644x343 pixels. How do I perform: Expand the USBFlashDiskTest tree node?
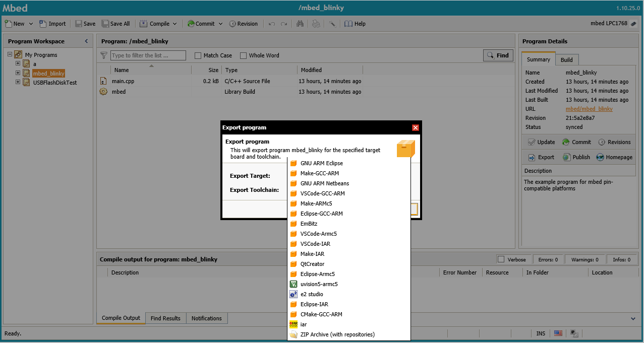tap(18, 82)
